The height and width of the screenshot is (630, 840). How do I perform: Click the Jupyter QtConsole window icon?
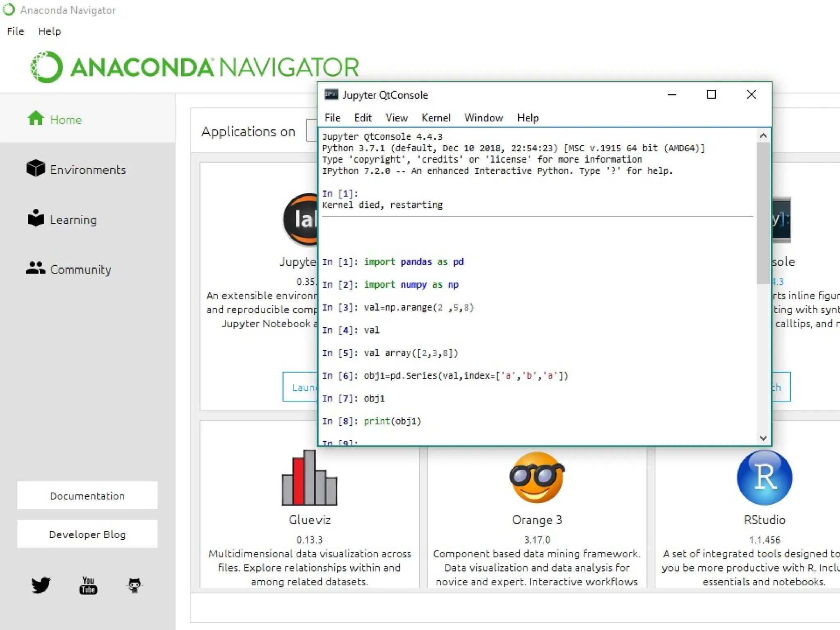coord(331,95)
